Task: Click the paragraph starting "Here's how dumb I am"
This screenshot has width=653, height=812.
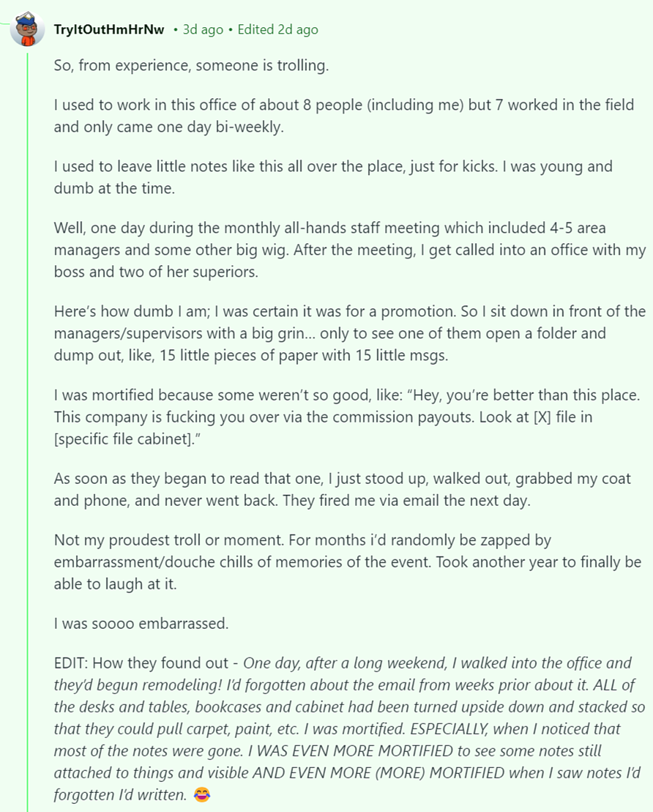Action: [x=349, y=333]
